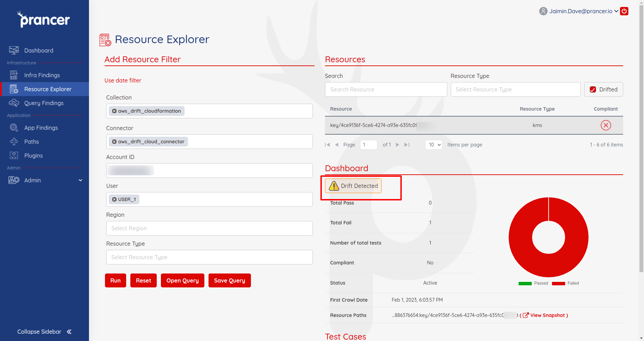Go to the last page
The image size is (644, 341).
[x=407, y=145]
